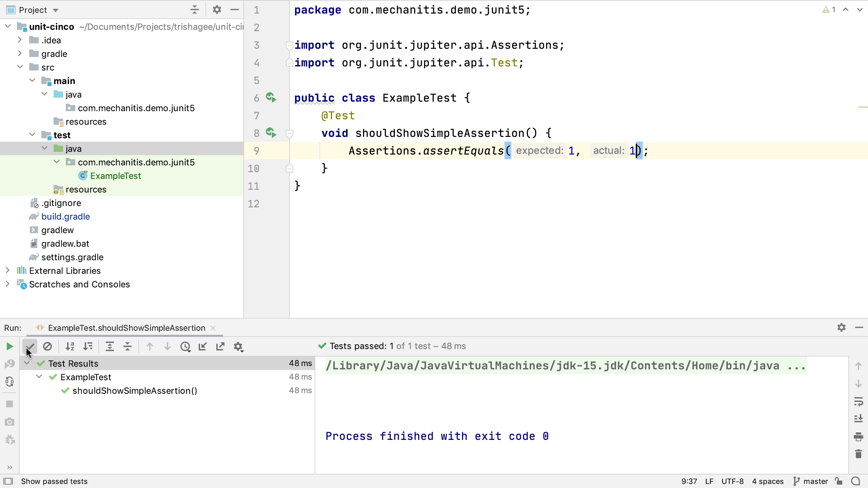Close ExampleTest.shouldShowSimpleAssertion run tab
This screenshot has height=488, width=868.
pos(213,328)
